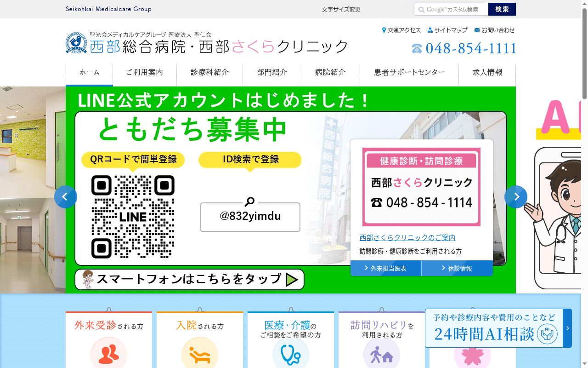This screenshot has width=588, height=368.
Task: Open the 患者サポートセンター menu item
Action: point(409,74)
